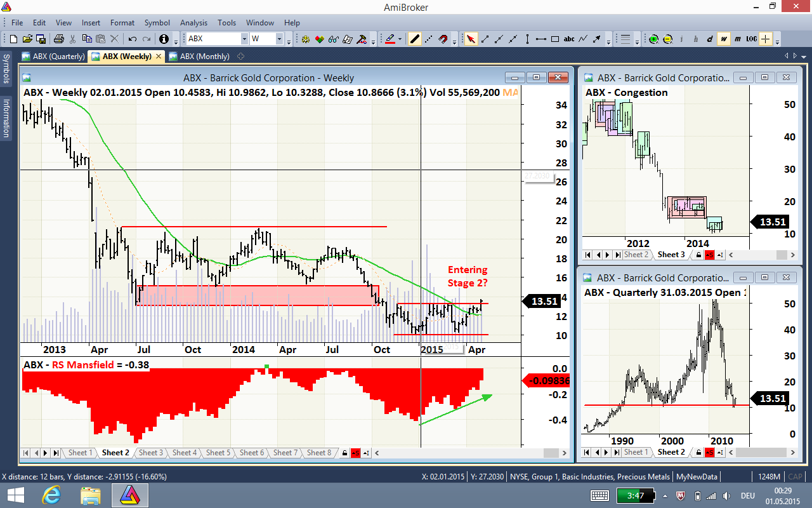Open Internet Explorer from taskbar

pyautogui.click(x=51, y=495)
